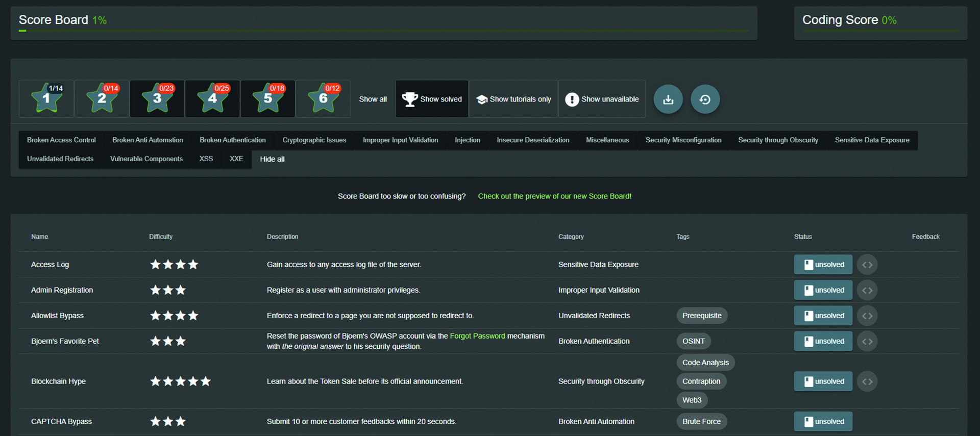Click the Score Board progress bar
The image size is (980, 436).
point(383,31)
